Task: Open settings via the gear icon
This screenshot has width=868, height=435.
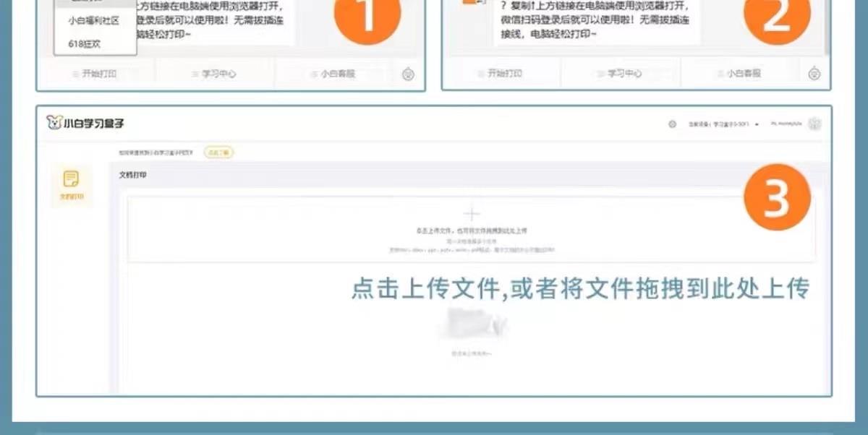Action: point(672,124)
